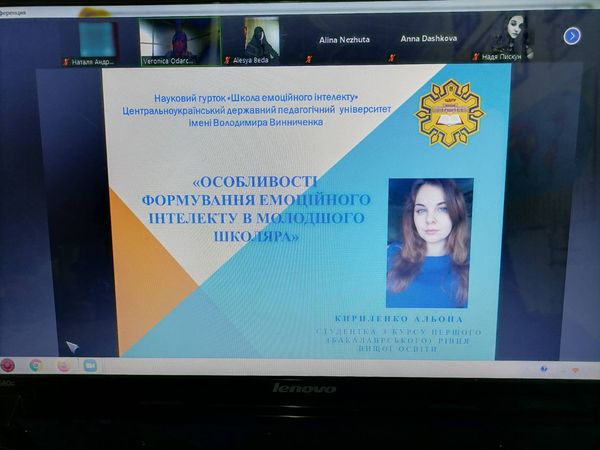Click the pink taskbar icon beside Chrome

pos(63,366)
